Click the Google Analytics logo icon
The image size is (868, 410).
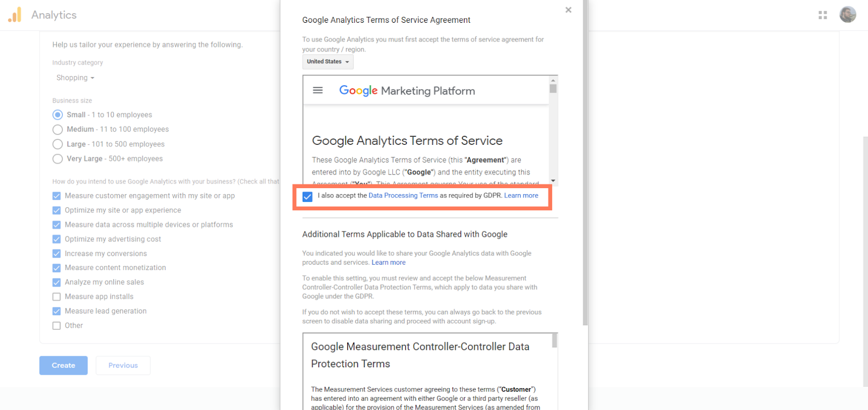(15, 15)
